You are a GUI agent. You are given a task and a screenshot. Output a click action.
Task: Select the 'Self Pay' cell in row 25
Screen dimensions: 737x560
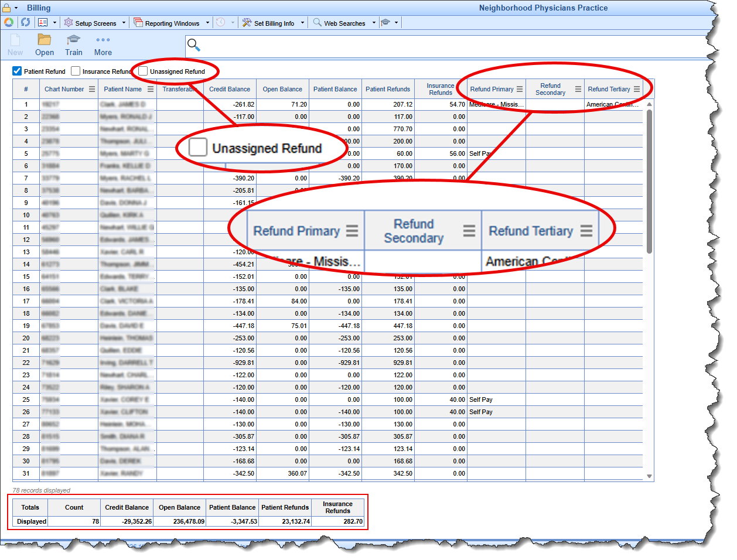(x=496, y=399)
